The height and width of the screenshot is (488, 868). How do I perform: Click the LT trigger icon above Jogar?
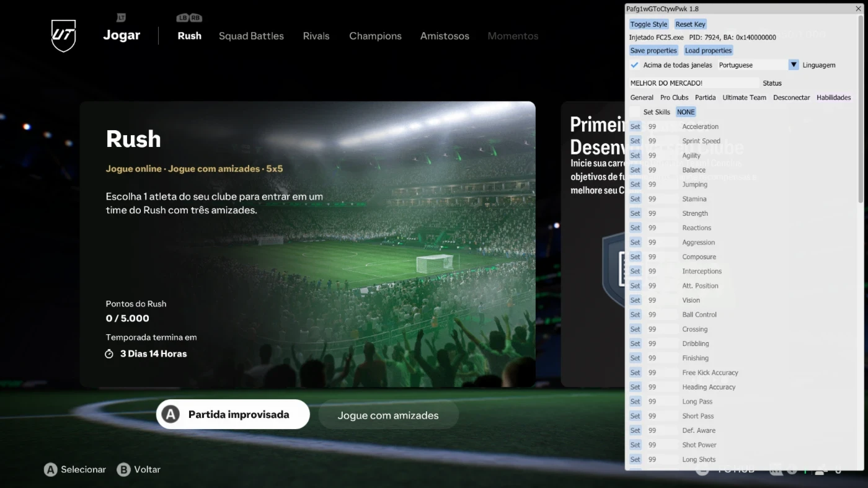pyautogui.click(x=122, y=18)
